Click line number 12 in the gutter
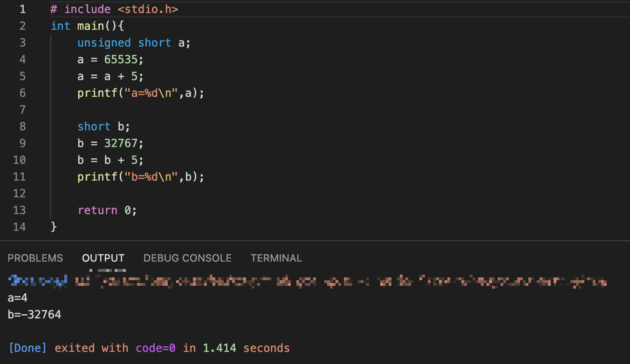The height and width of the screenshot is (364, 630). click(x=19, y=194)
